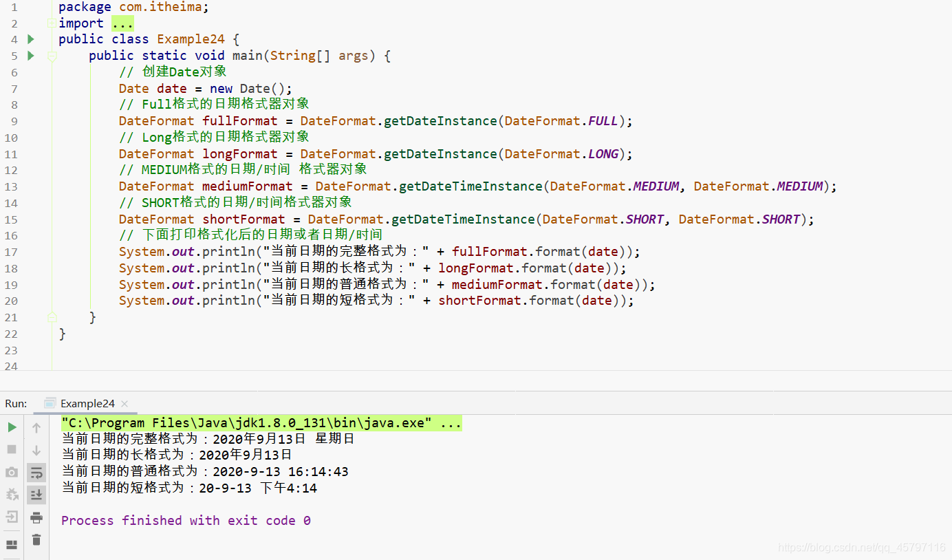Rerun Example24 with the green play button
The width and height of the screenshot is (952, 560).
tap(12, 427)
